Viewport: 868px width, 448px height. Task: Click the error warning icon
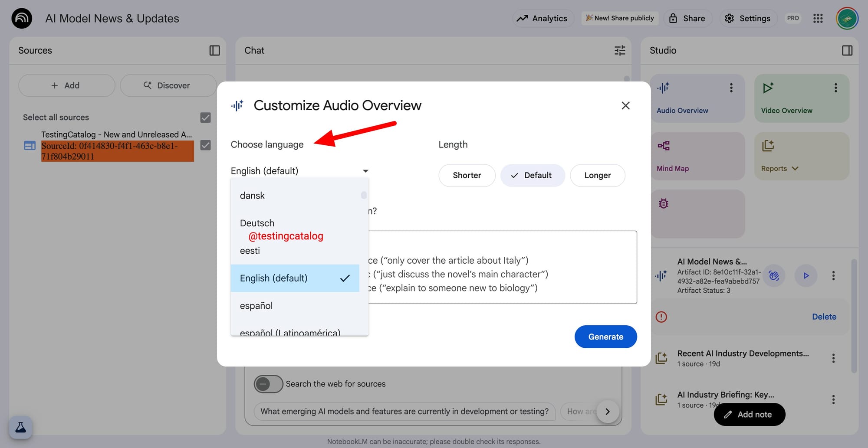tap(661, 317)
